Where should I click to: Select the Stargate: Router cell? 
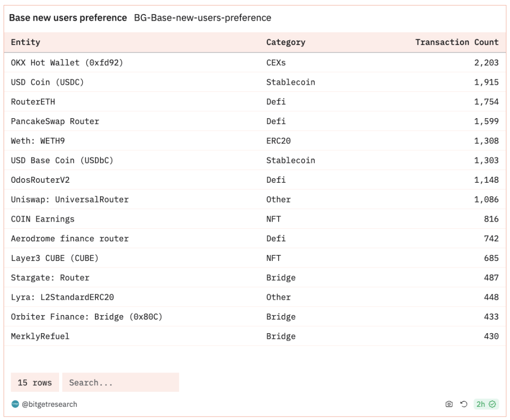click(x=50, y=278)
